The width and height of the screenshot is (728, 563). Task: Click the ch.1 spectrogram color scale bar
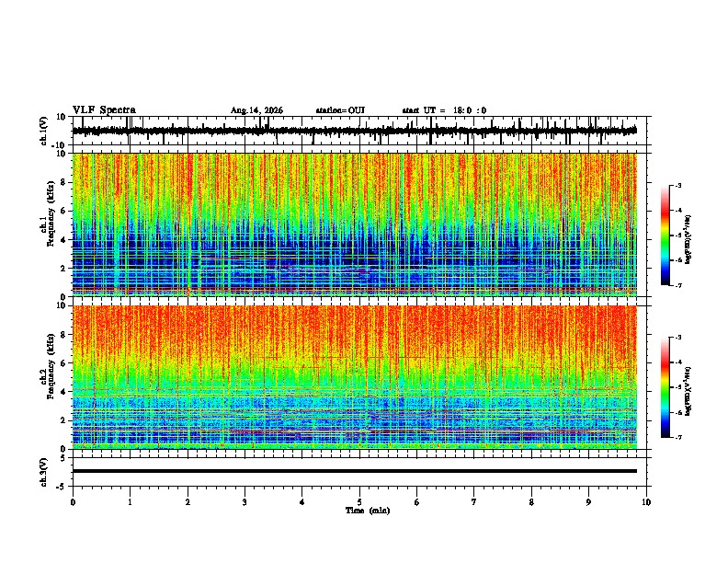coord(665,236)
